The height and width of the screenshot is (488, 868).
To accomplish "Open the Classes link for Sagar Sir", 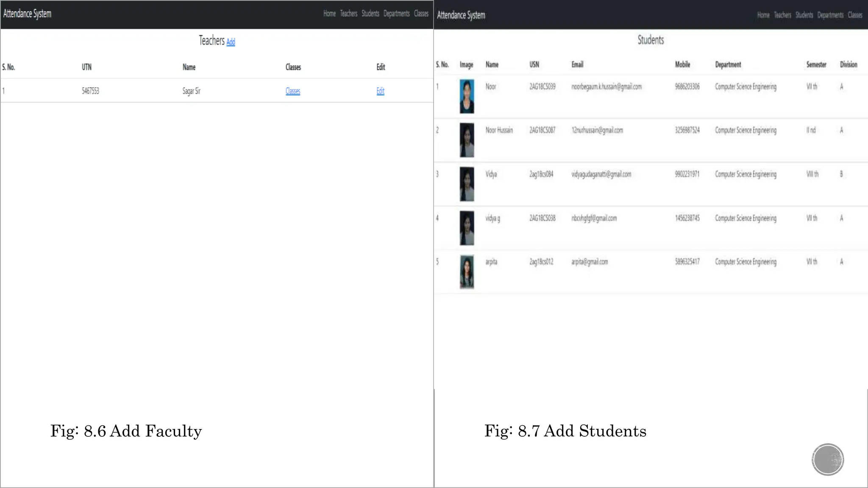I will coord(292,91).
